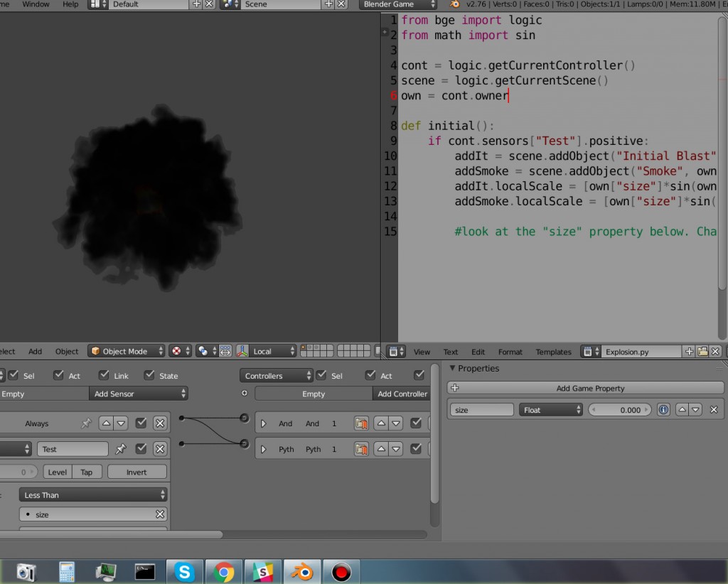This screenshot has width=728, height=584.
Task: Open a text file using the folder icon
Action: 703,351
